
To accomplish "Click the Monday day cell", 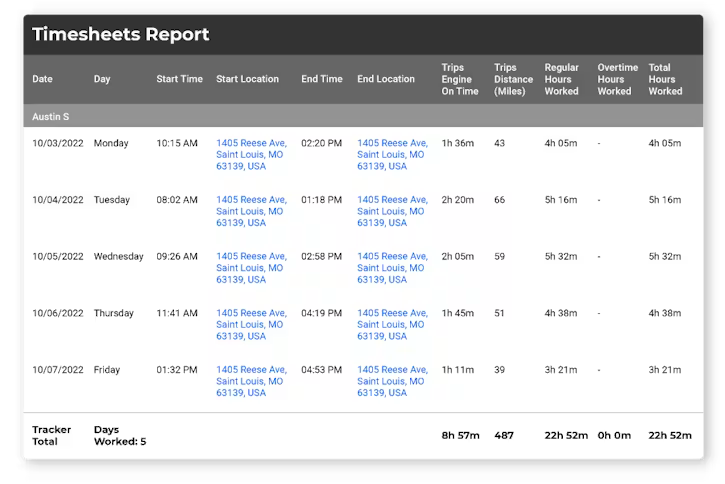I will 111,143.
